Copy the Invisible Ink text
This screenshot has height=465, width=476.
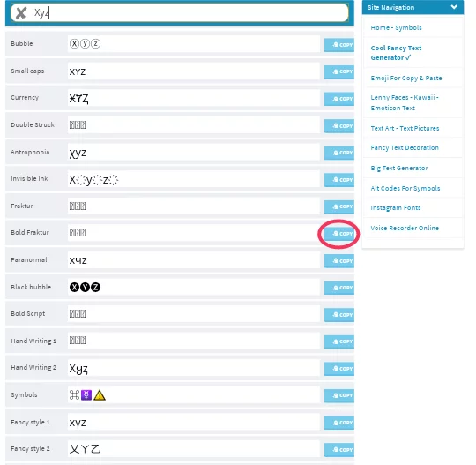339,180
